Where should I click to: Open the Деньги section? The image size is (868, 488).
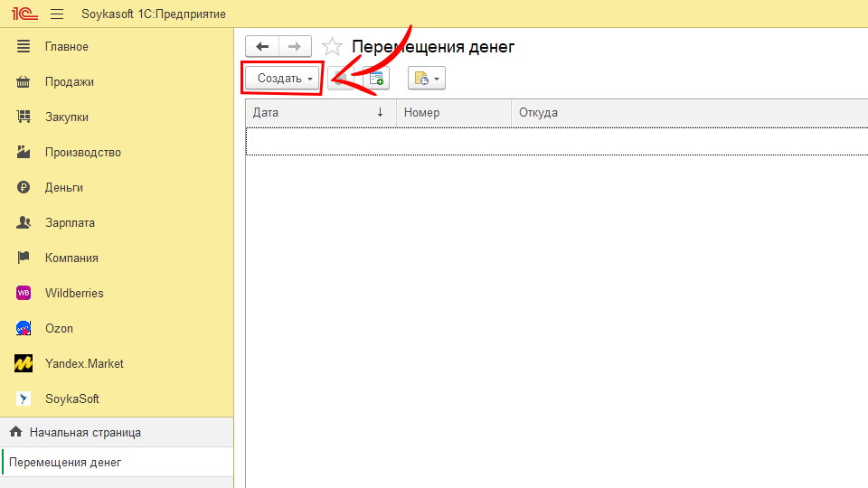point(63,187)
